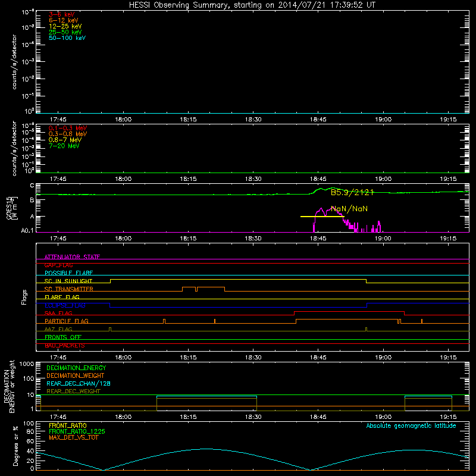This screenshot has width=476, height=476.
Task: Select the 3-6 keV legend label
Action: point(61,14)
